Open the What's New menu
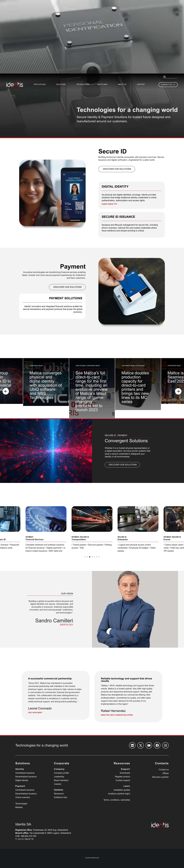This screenshot has width=184, height=868. (x=102, y=84)
